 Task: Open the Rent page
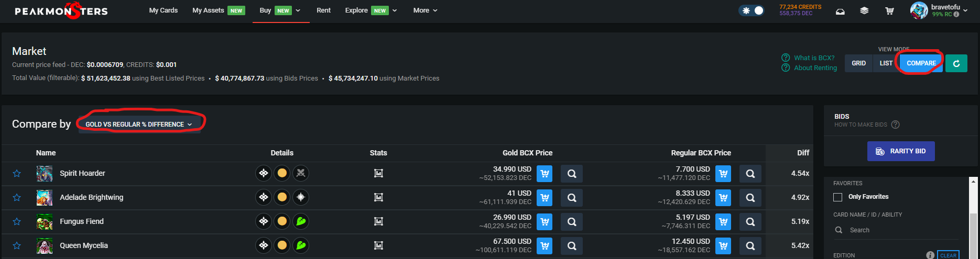(323, 10)
